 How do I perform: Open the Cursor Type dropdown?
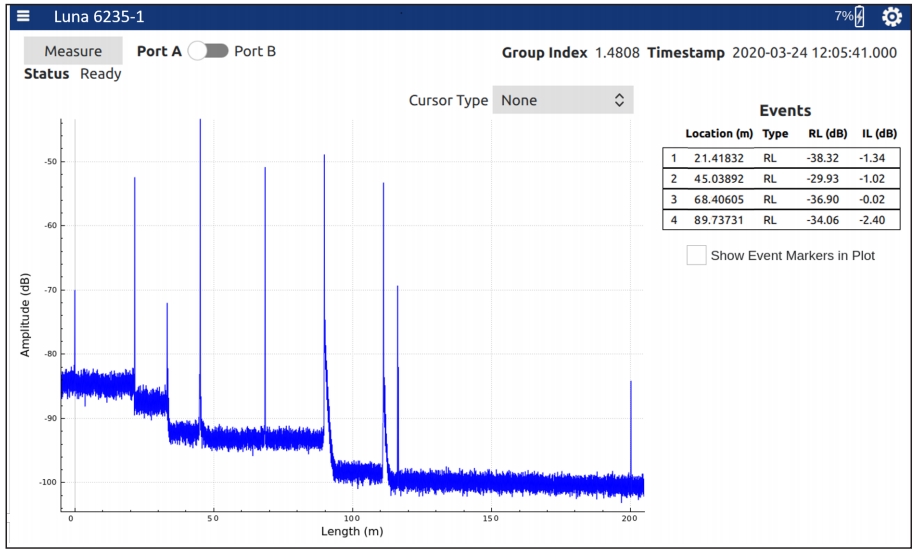point(562,100)
